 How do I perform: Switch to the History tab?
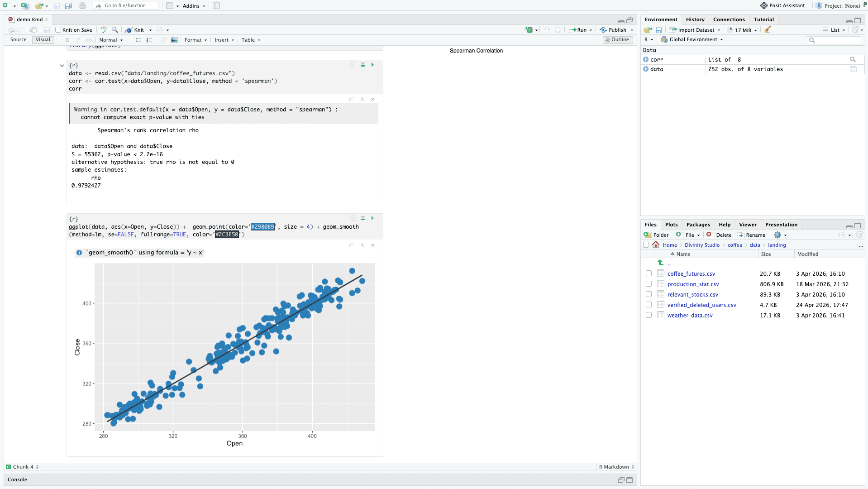pyautogui.click(x=695, y=19)
